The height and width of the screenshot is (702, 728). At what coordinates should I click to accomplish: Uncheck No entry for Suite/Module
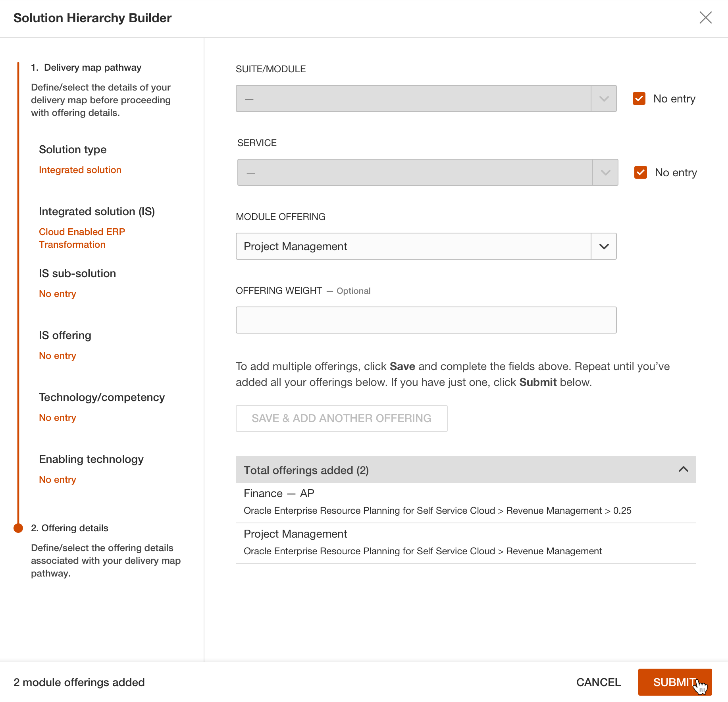[639, 98]
